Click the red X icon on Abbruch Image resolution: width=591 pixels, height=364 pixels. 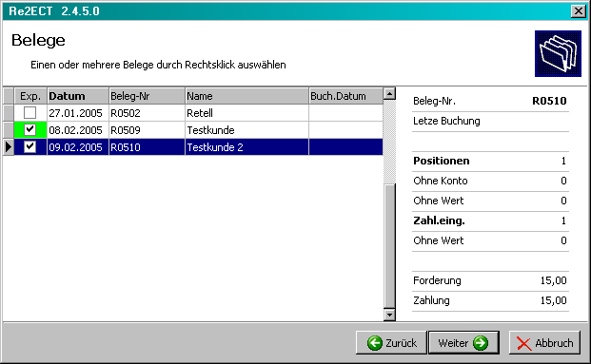(524, 343)
